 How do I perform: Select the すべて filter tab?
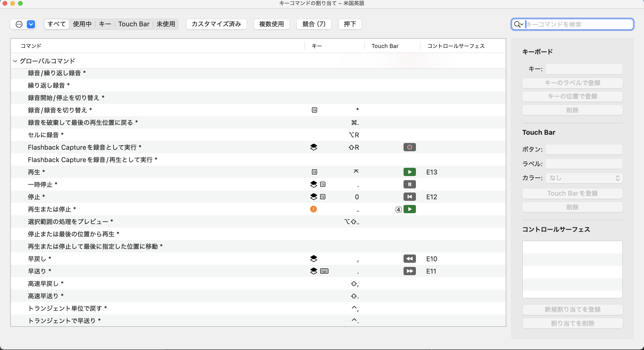coord(57,24)
